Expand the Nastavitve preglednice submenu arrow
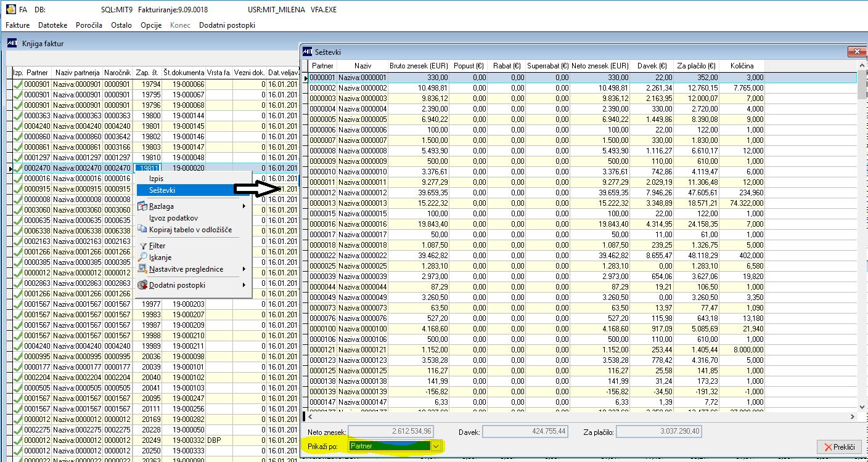 coord(244,269)
